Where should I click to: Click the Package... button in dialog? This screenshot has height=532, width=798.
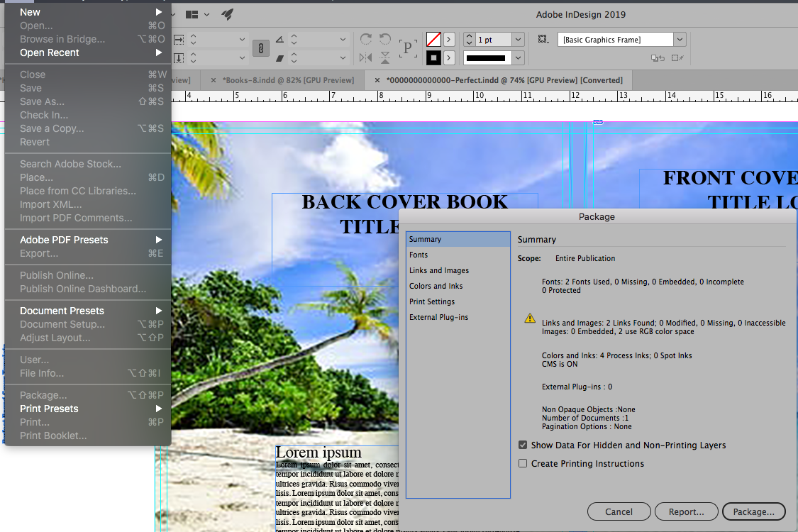coord(753,511)
